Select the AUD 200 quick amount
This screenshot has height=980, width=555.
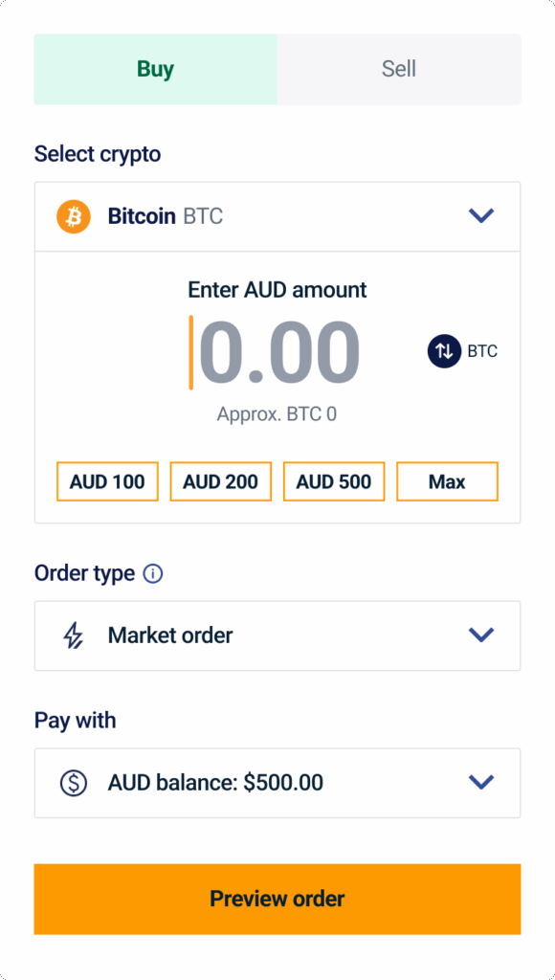point(220,481)
